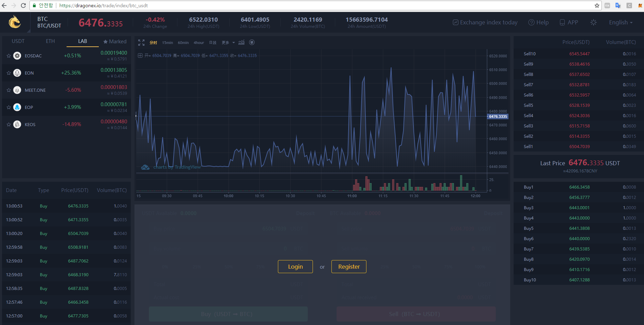This screenshot has width=644, height=325.
Task: Click Sell5 price 6528.1539
Action: (579, 105)
